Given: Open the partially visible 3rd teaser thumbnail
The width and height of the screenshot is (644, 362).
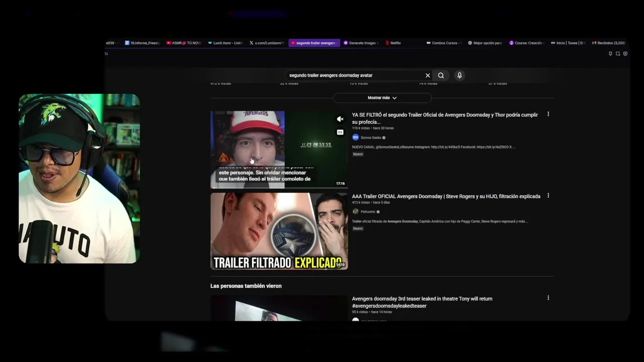Looking at the screenshot, I should pyautogui.click(x=279, y=308).
